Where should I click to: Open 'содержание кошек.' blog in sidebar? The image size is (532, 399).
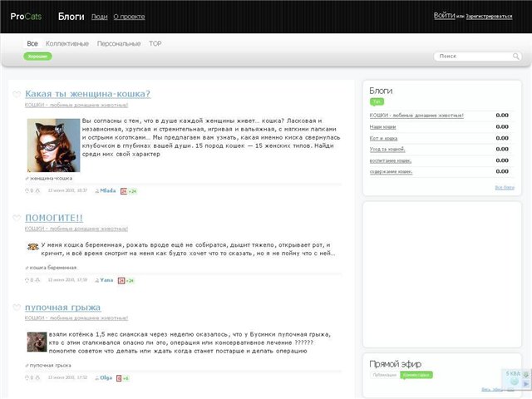[x=392, y=172]
